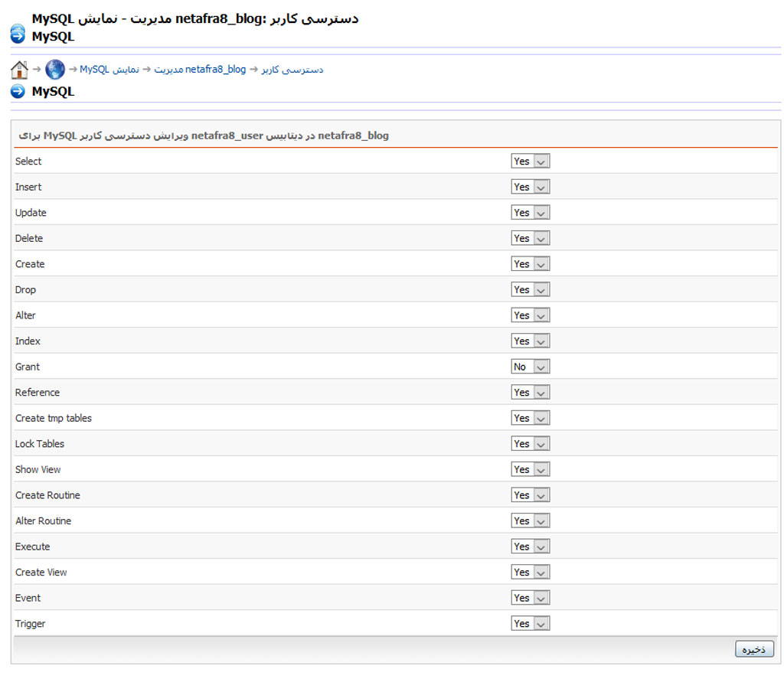Click the Select privilege label
Image resolution: width=784 pixels, height=682 pixels.
click(x=28, y=161)
